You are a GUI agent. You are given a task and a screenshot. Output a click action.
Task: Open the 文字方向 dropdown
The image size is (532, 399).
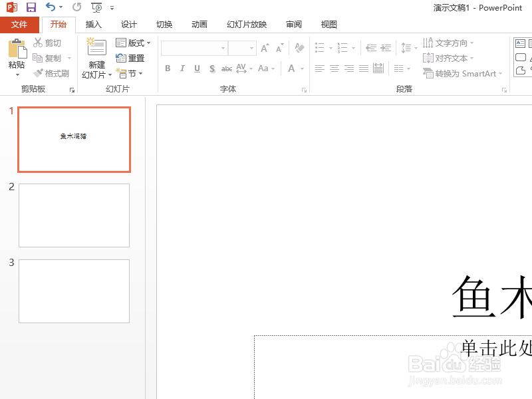point(448,43)
